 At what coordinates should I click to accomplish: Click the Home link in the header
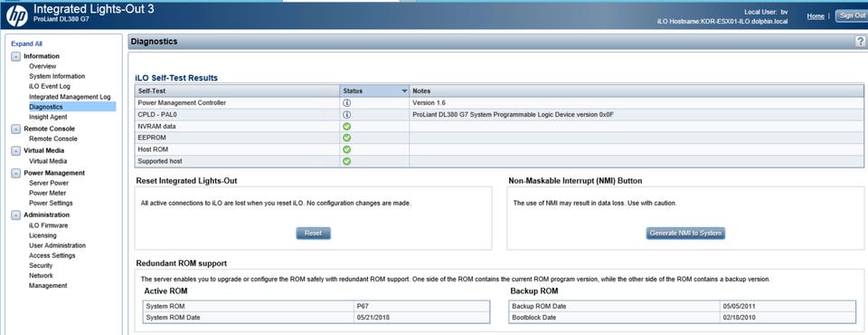816,16
